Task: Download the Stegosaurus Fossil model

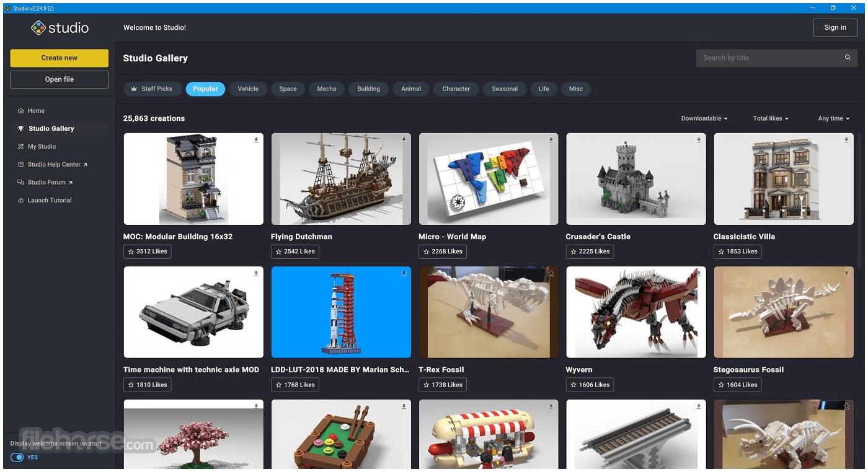Action: 846,273
